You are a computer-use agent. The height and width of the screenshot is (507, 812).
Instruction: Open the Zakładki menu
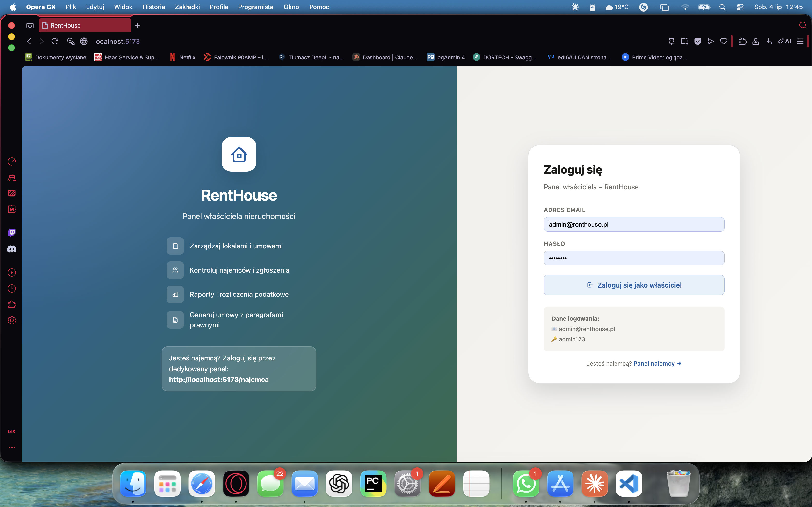pos(187,7)
